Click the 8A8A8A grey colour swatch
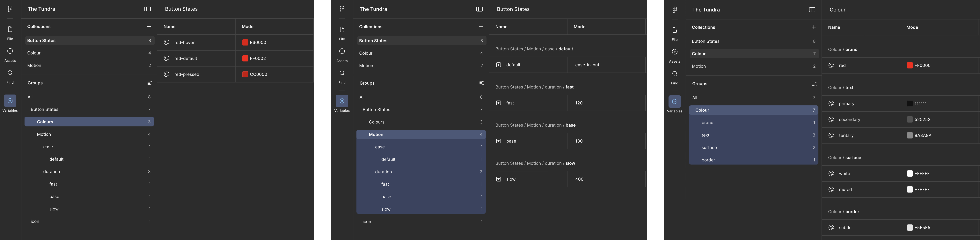Image resolution: width=980 pixels, height=240 pixels. click(910, 135)
